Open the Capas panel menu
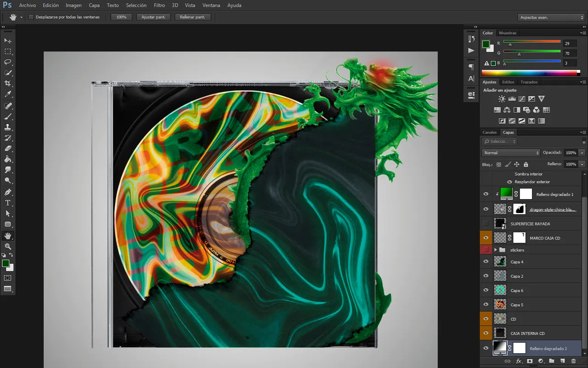The height and width of the screenshot is (368, 588). click(583, 132)
